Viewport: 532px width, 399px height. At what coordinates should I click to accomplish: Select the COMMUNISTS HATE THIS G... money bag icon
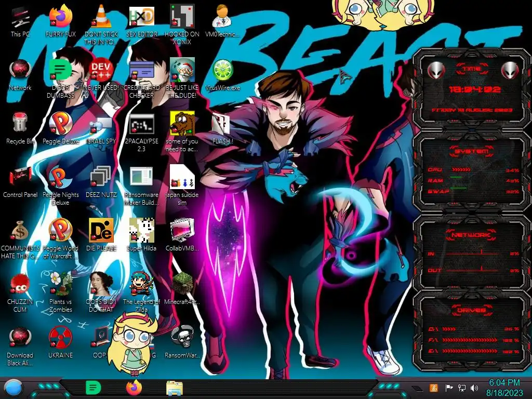(20, 240)
